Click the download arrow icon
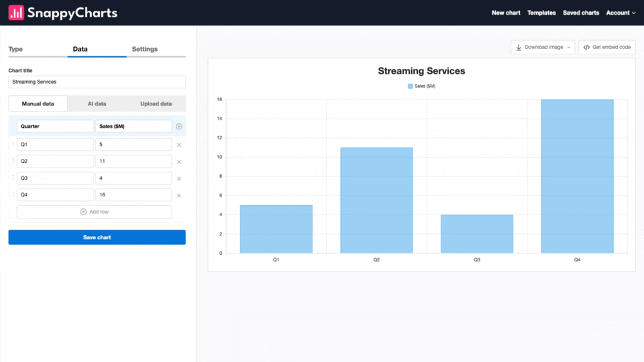Image resolution: width=644 pixels, height=362 pixels. tap(519, 47)
